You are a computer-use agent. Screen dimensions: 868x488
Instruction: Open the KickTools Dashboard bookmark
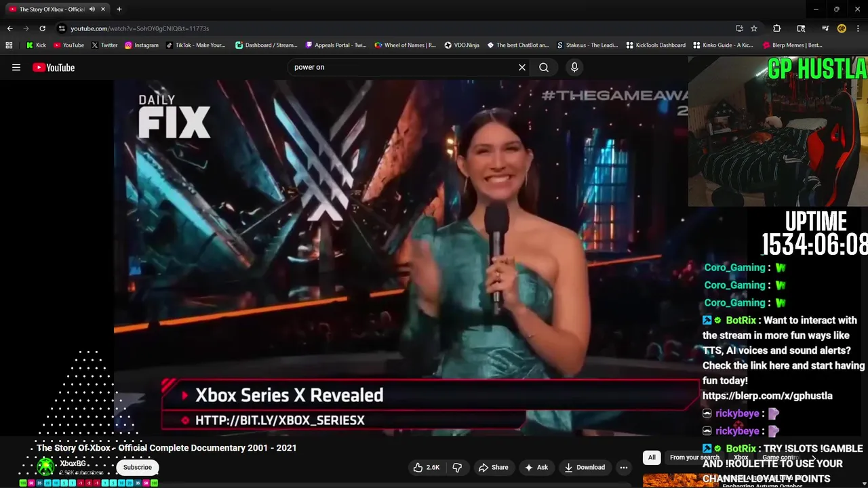(x=655, y=45)
